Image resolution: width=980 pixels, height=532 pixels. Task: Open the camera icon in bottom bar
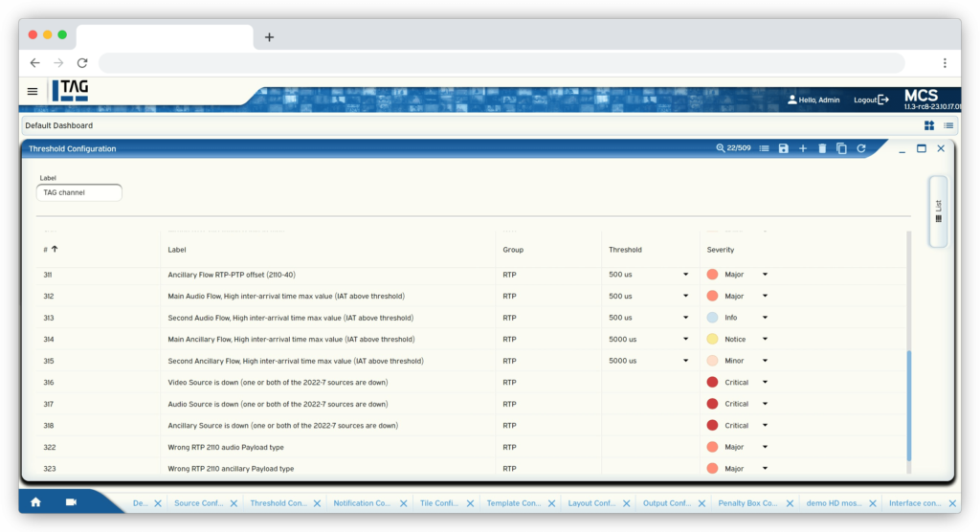tap(71, 502)
